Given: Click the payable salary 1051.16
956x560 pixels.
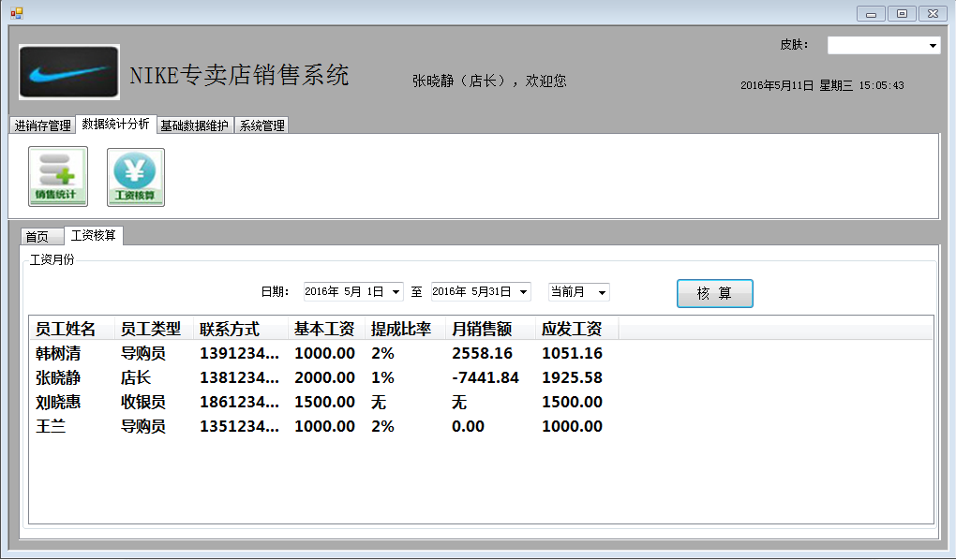Looking at the screenshot, I should 572,353.
